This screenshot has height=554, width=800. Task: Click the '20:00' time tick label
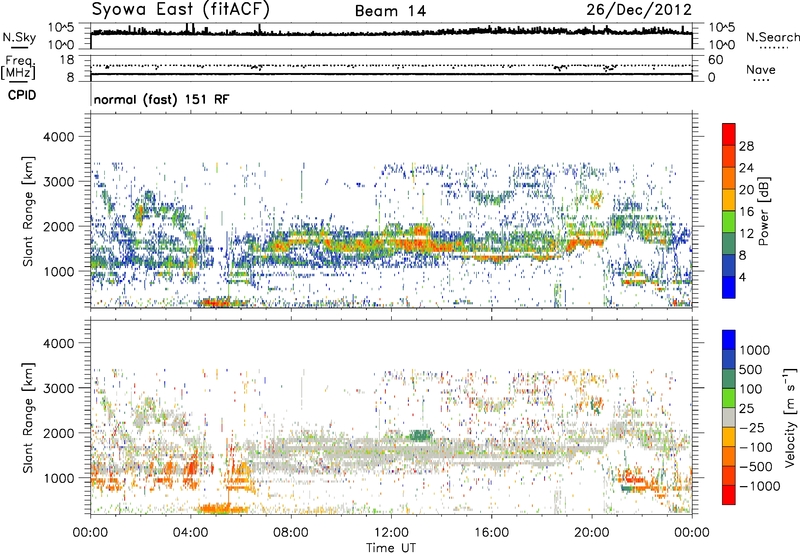coord(591,533)
